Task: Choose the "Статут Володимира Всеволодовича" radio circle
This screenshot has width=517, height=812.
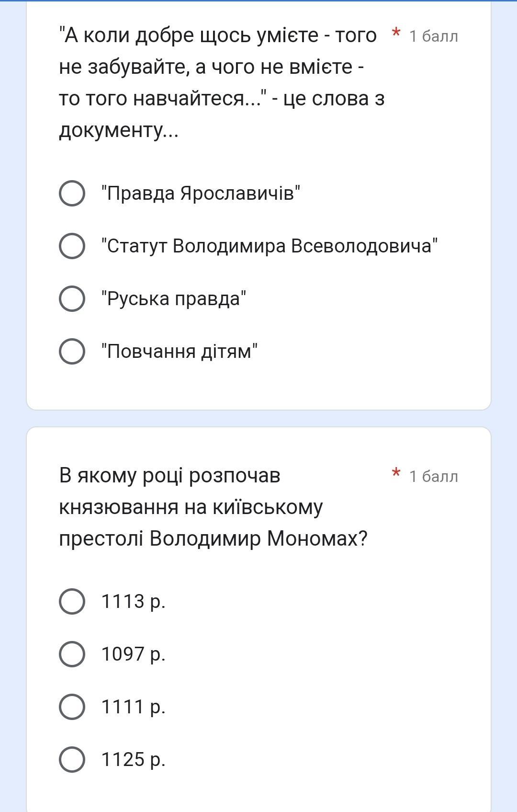Action: pos(72,246)
